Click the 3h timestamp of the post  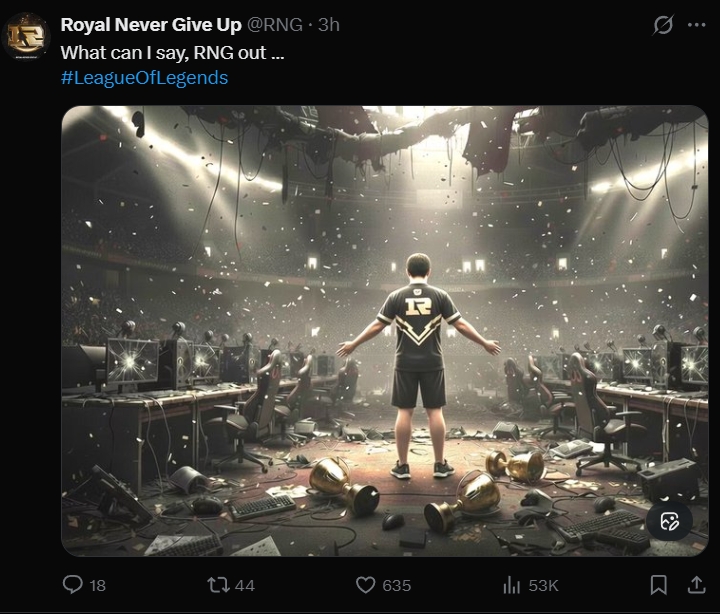pos(329,25)
